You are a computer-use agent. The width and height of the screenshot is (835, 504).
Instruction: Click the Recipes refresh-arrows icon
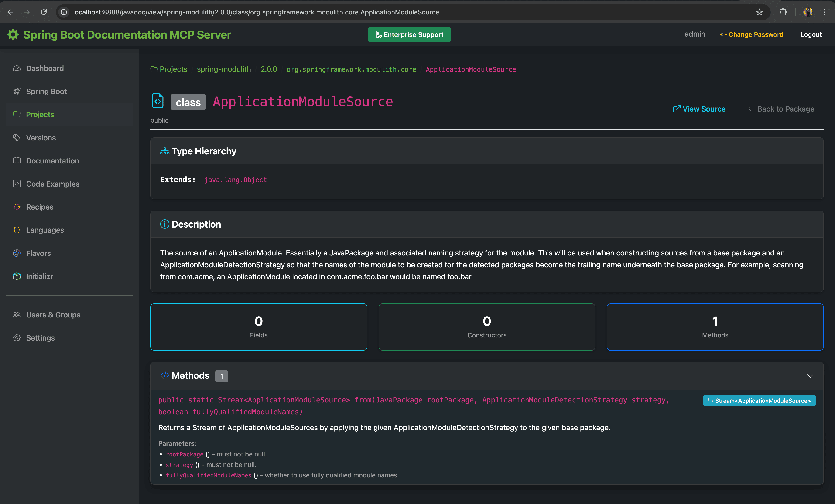pyautogui.click(x=17, y=207)
